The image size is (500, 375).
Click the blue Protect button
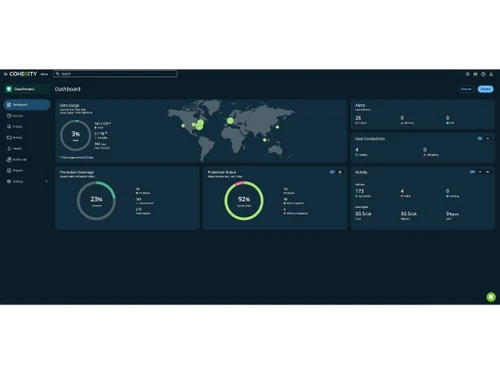coord(485,89)
